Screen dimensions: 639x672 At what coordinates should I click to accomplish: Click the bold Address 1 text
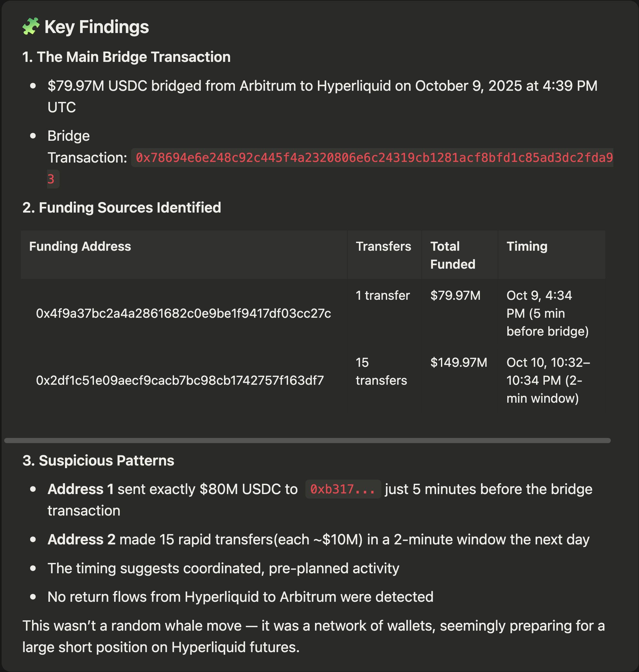point(80,489)
